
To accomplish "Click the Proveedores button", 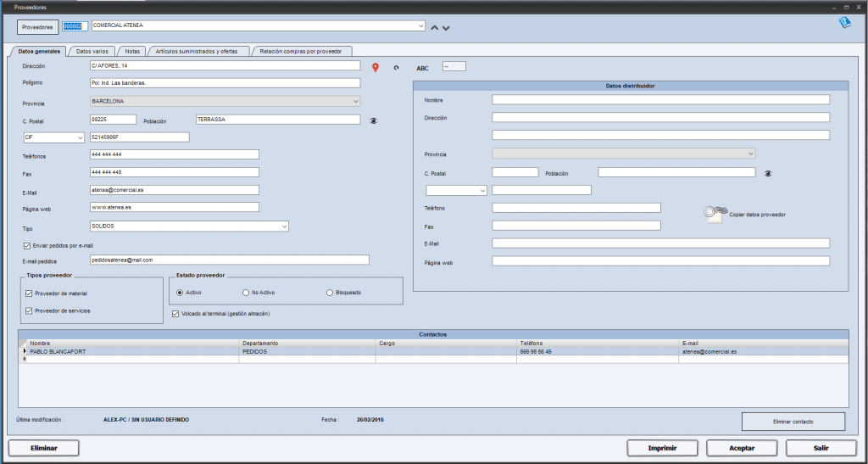I will pyautogui.click(x=38, y=27).
